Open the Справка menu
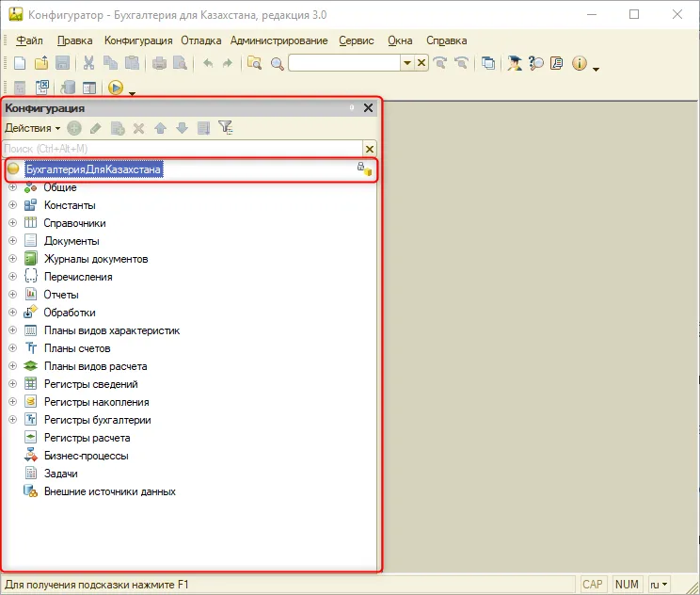The height and width of the screenshot is (595, 700). [x=446, y=40]
